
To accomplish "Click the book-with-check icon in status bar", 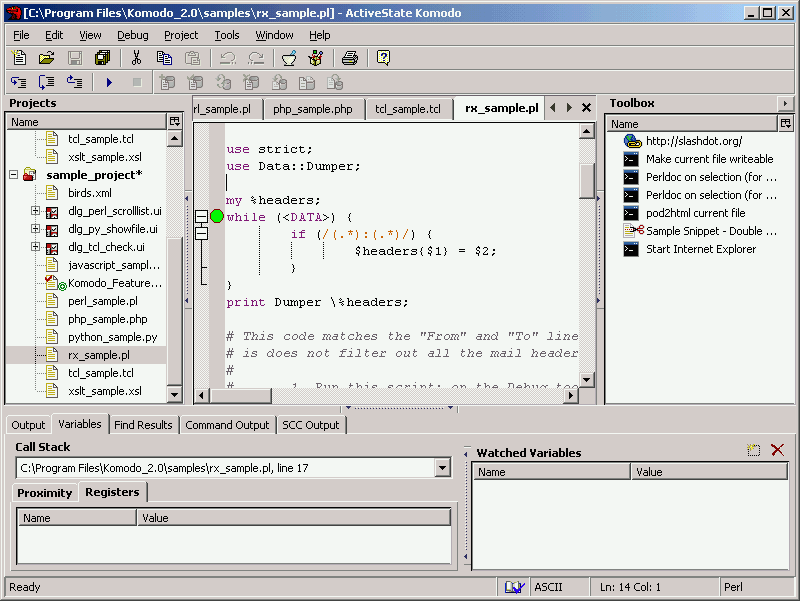I will coord(514,587).
